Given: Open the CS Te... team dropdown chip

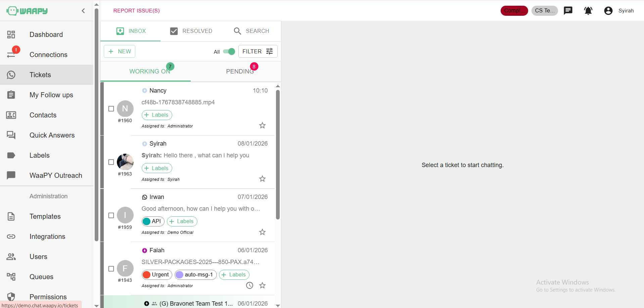Looking at the screenshot, I should tap(545, 11).
